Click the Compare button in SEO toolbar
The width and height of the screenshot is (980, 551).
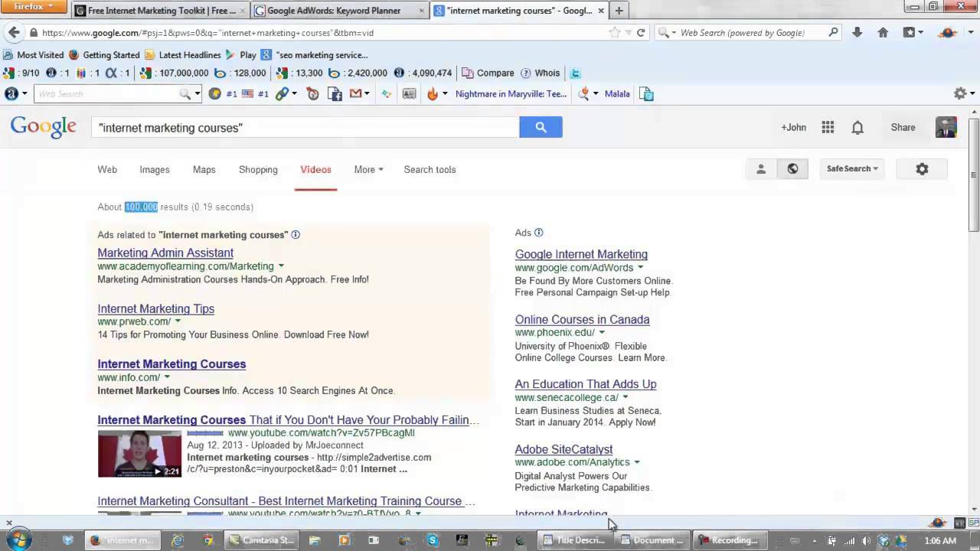tap(488, 73)
